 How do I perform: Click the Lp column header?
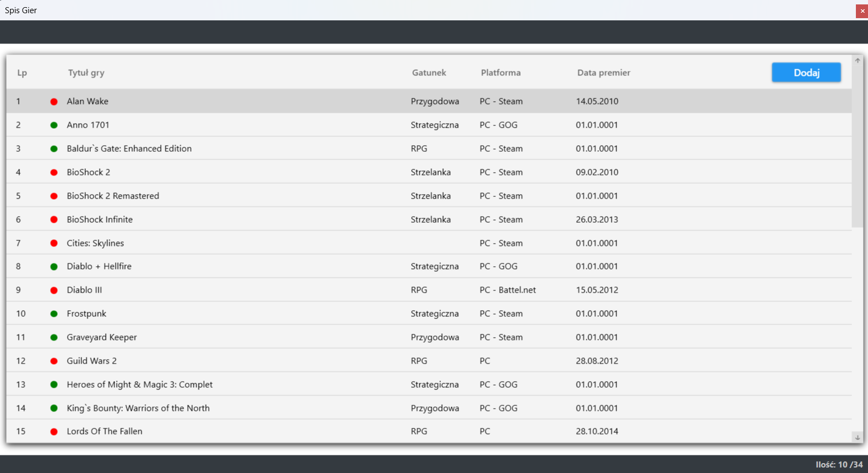click(22, 73)
